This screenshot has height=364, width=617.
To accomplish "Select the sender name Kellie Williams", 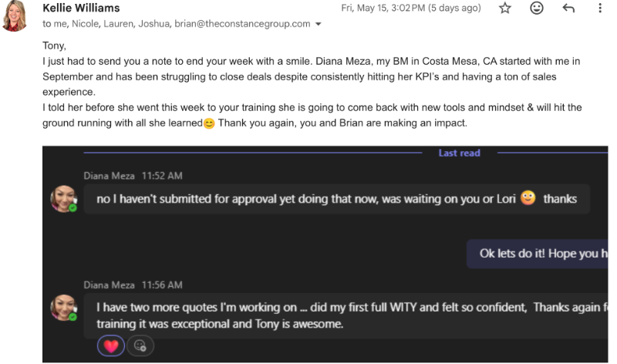I will pyautogui.click(x=81, y=8).
